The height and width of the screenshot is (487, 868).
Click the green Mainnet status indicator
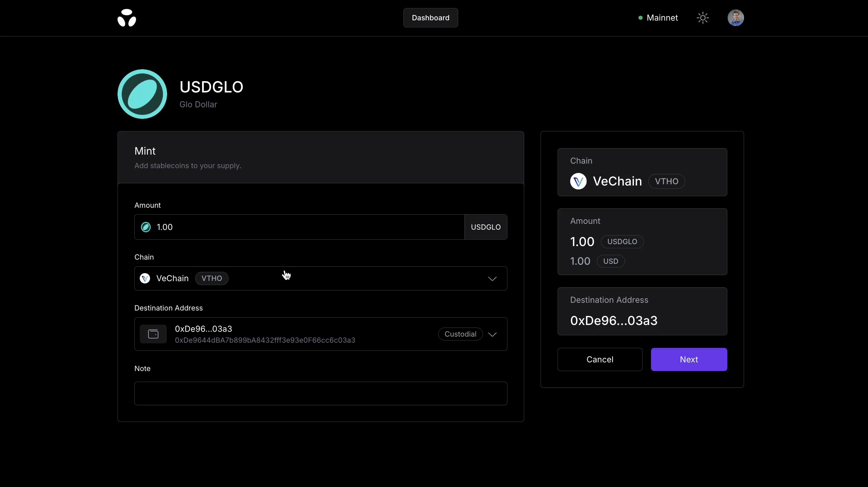[x=640, y=18]
